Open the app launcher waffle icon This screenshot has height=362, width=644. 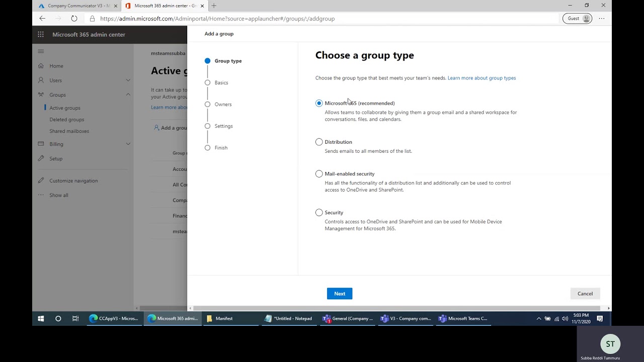[x=41, y=34]
